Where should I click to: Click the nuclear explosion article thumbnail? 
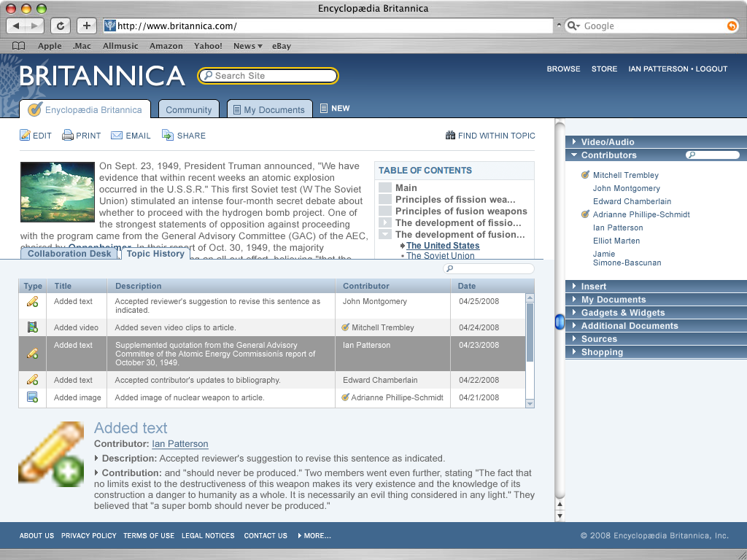click(58, 192)
